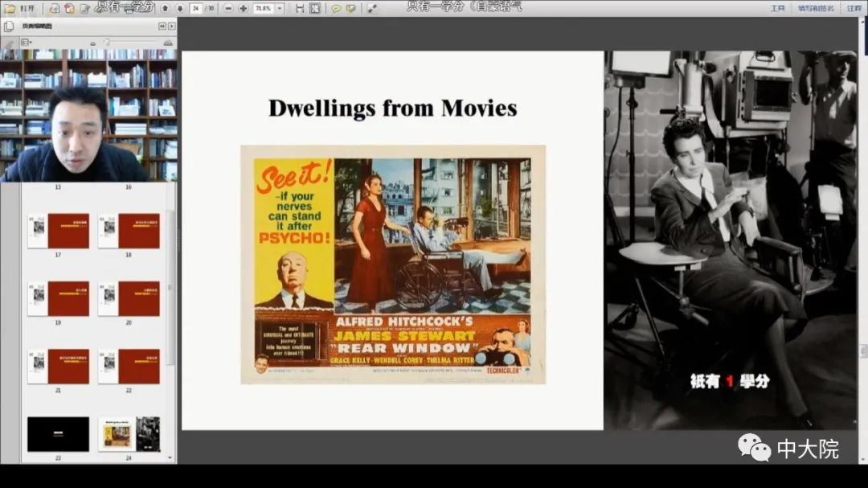868x488 pixels.
Task: Open the Tools (工具) pane
Action: 777,8
